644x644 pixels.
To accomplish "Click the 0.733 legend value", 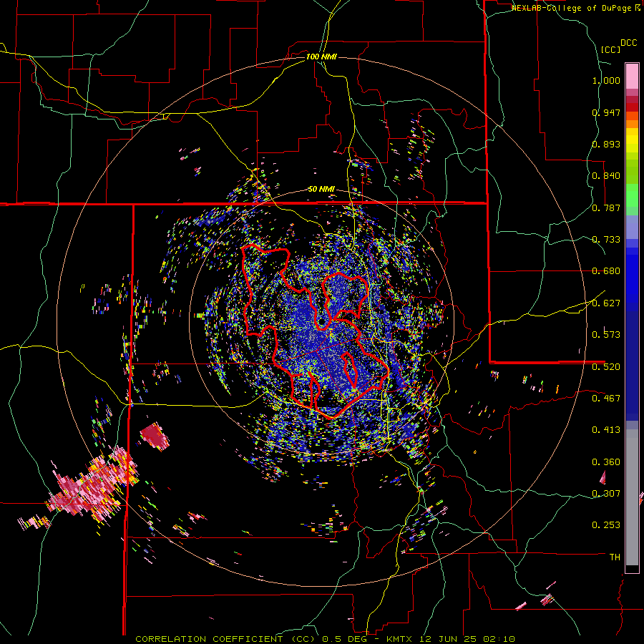I will (x=606, y=240).
